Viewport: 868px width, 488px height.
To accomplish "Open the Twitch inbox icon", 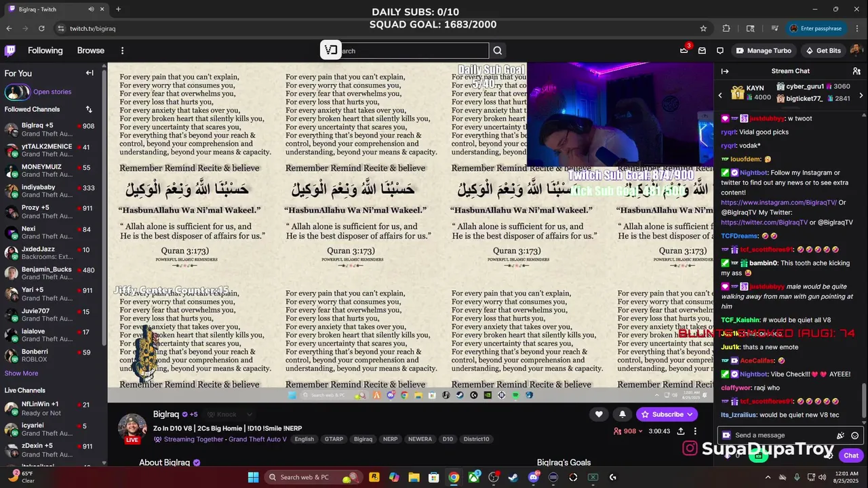I will (702, 51).
